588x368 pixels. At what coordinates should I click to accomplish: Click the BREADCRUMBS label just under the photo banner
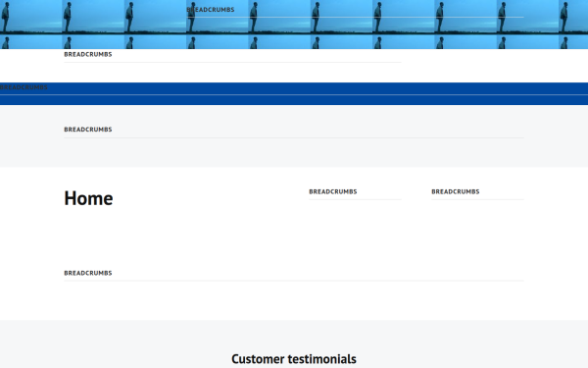[88, 54]
